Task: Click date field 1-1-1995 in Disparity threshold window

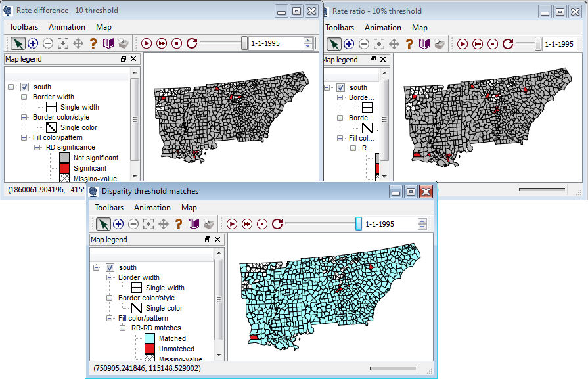Action: click(x=391, y=224)
